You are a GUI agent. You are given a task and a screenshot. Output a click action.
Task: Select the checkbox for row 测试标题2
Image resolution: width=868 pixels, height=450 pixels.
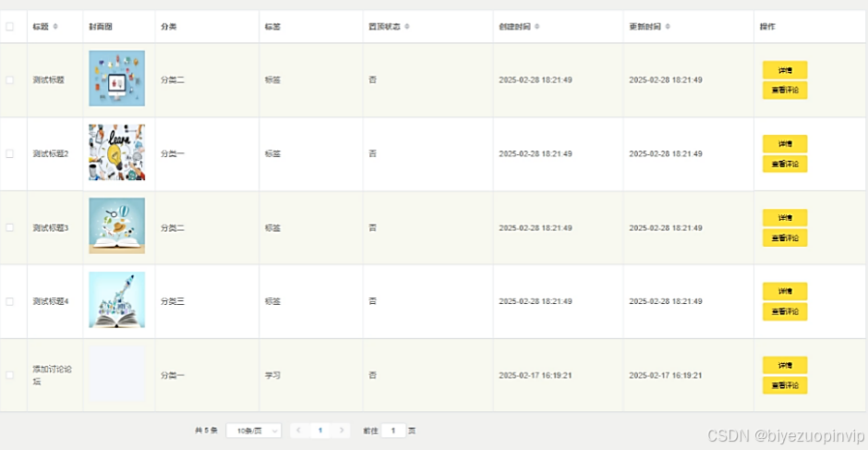(x=9, y=153)
